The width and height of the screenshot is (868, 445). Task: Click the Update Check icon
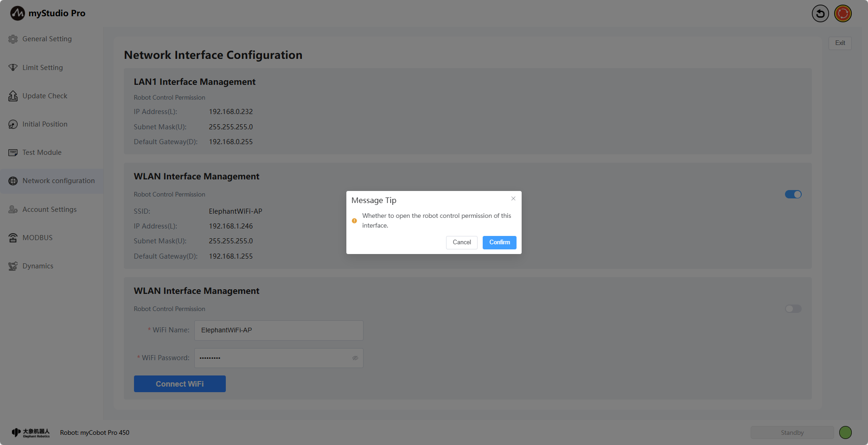click(13, 96)
